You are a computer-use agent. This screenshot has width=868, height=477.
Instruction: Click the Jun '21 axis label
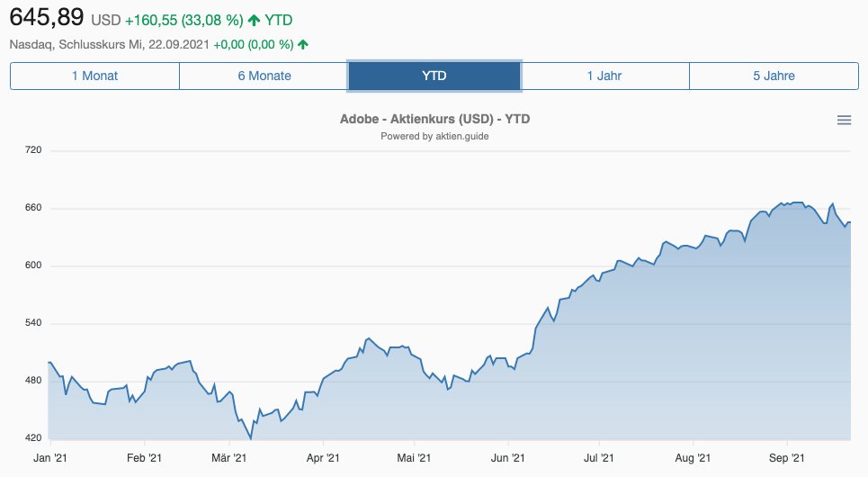tap(507, 457)
